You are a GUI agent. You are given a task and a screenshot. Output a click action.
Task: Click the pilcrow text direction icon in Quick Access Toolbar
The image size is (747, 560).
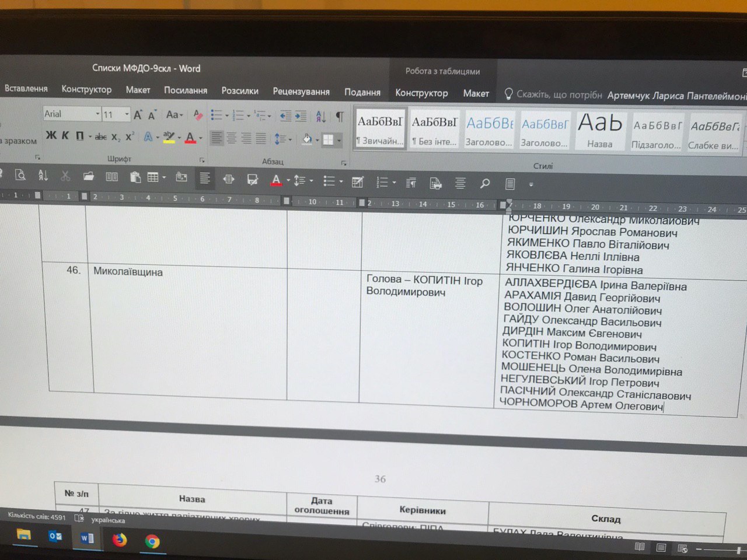411,183
